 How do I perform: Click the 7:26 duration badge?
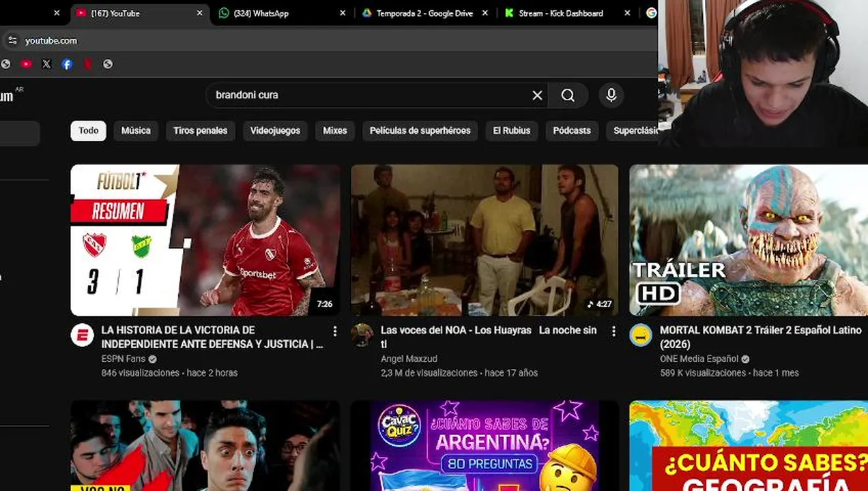325,304
